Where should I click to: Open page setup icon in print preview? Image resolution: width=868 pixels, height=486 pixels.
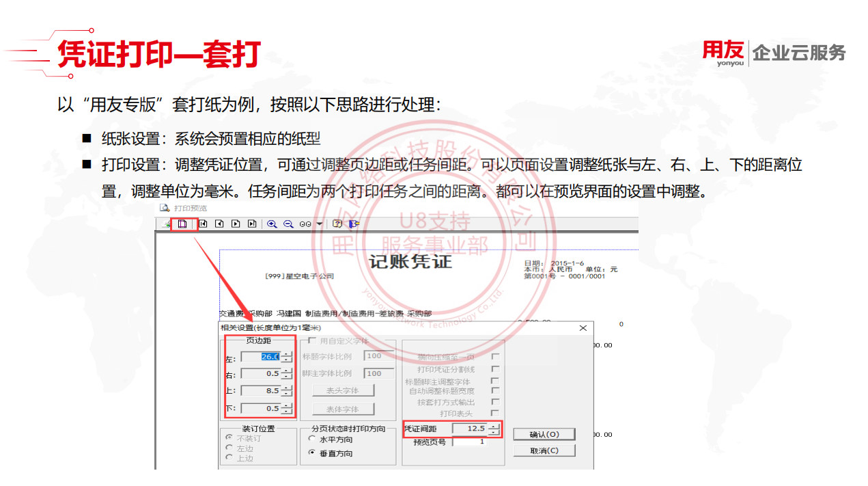(x=182, y=224)
